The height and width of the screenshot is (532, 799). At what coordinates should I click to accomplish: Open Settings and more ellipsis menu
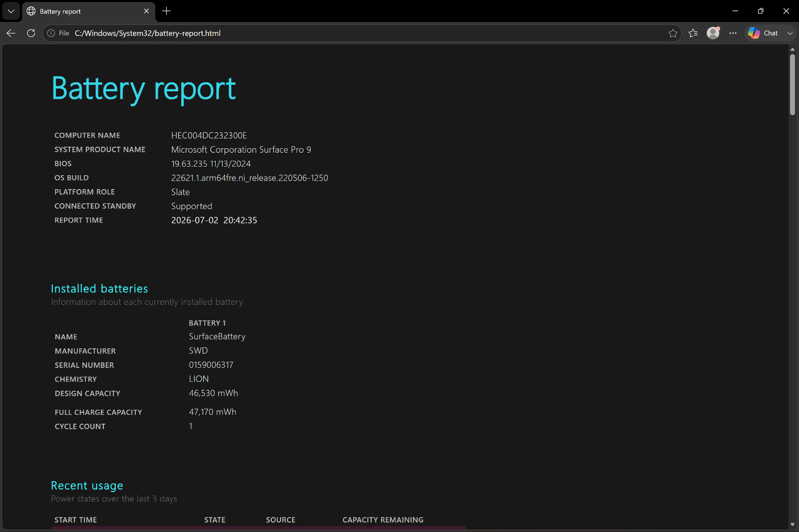pyautogui.click(x=733, y=33)
